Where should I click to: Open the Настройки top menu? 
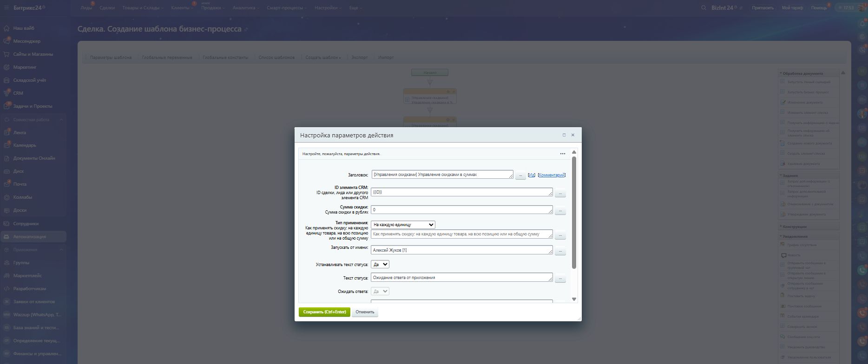(x=328, y=8)
